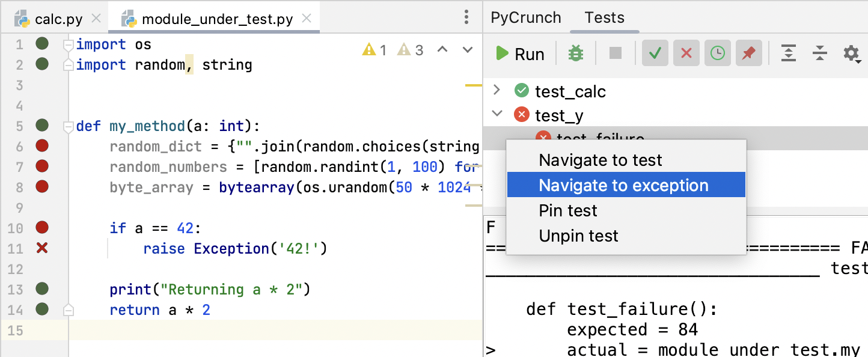The width and height of the screenshot is (868, 357).
Task: Expand the test_calc tree node
Action: (x=497, y=90)
